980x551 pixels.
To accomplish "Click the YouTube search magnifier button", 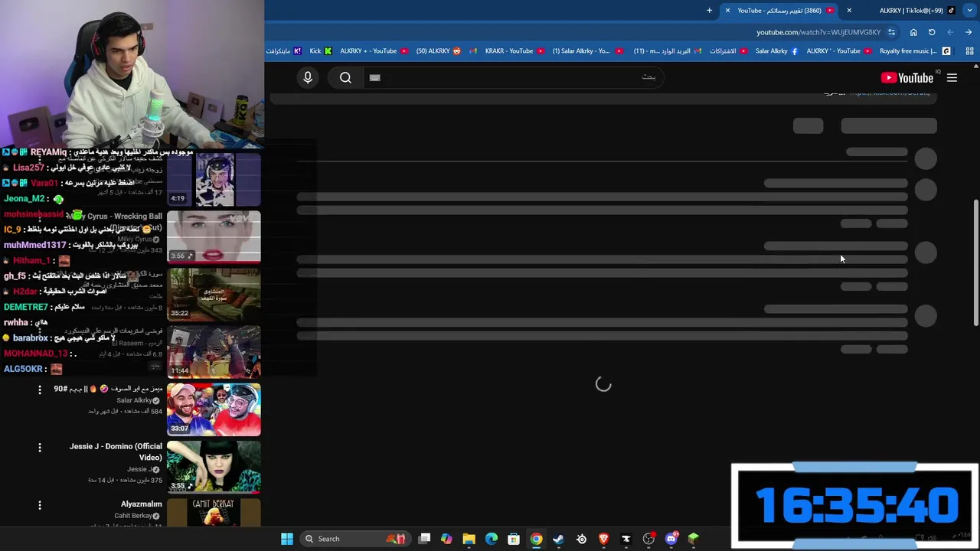I will (345, 77).
